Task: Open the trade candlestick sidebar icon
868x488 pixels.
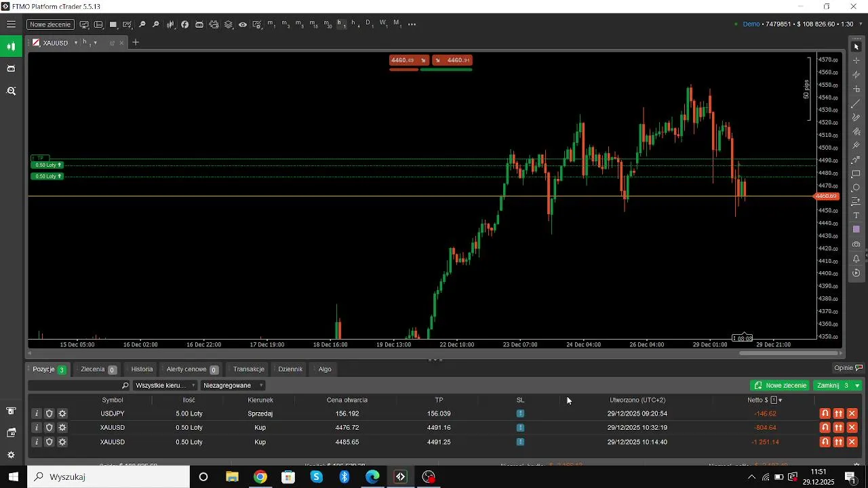Action: click(11, 47)
